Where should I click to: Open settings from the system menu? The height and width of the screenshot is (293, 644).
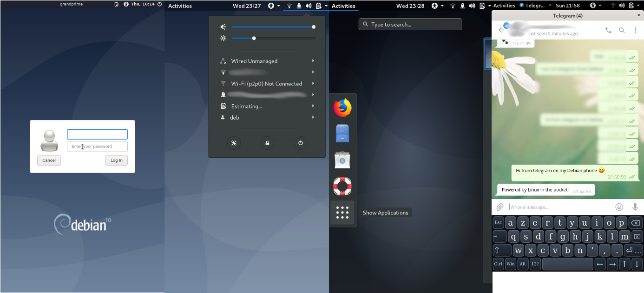(x=234, y=143)
